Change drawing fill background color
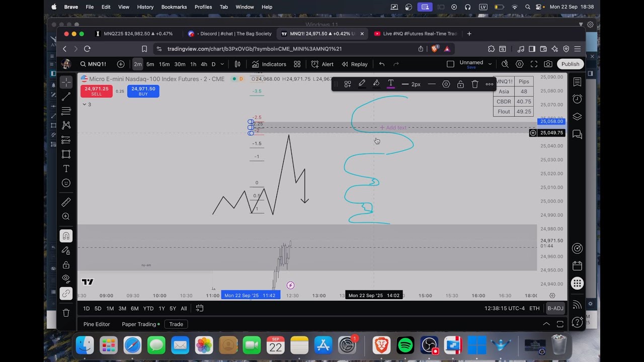 376,84
